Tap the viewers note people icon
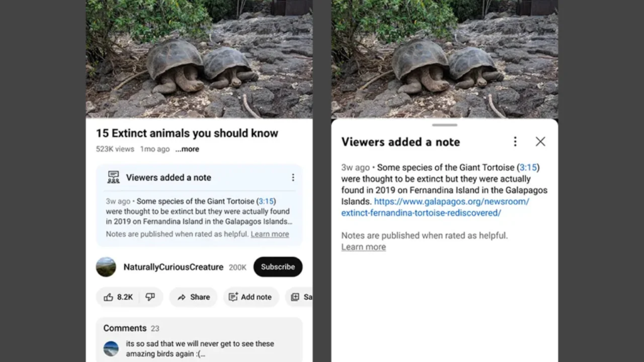The image size is (644, 362). coord(113,177)
